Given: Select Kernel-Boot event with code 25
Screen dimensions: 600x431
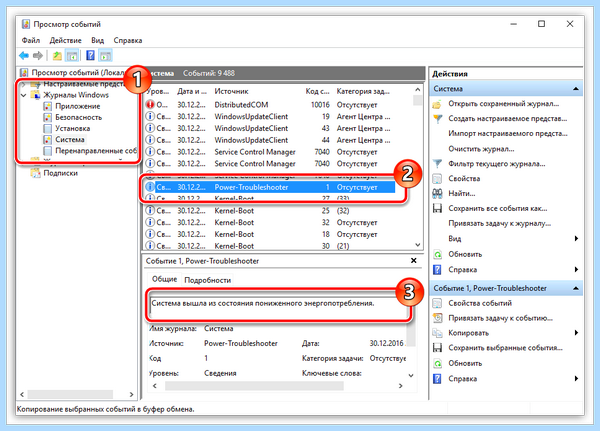Looking at the screenshot, I should click(270, 211).
